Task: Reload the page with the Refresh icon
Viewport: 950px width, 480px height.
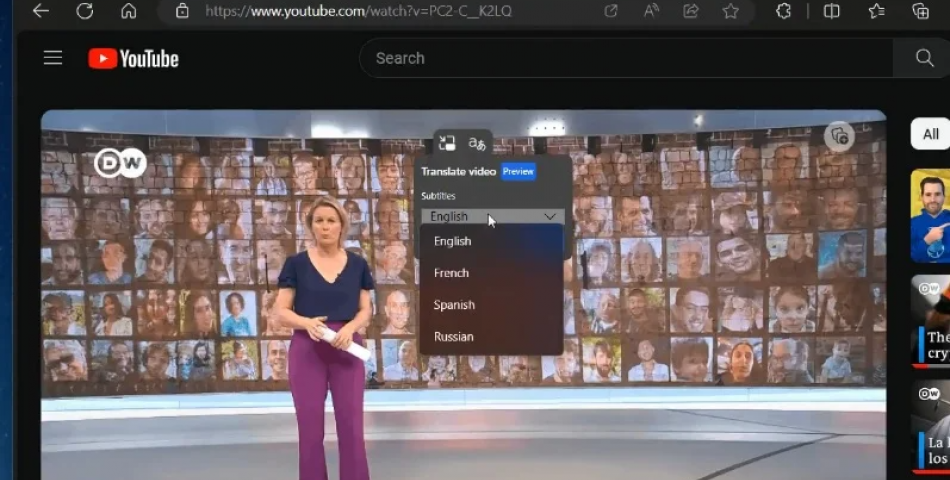Action: click(x=84, y=10)
